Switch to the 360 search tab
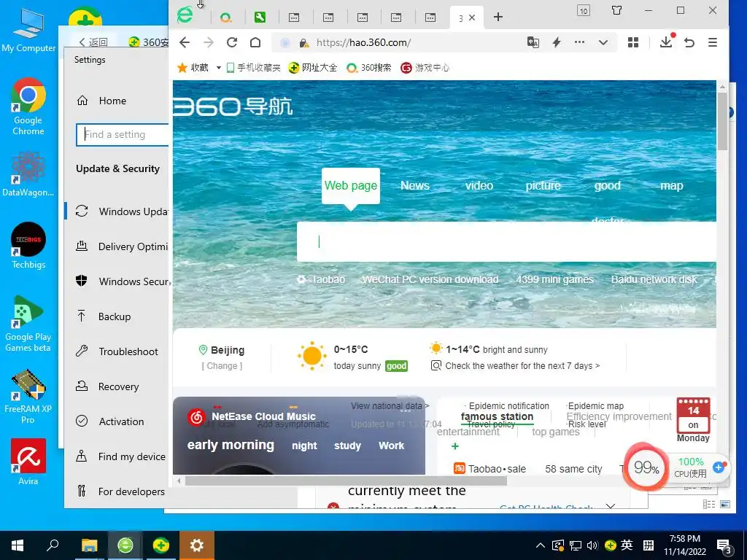 (226, 18)
